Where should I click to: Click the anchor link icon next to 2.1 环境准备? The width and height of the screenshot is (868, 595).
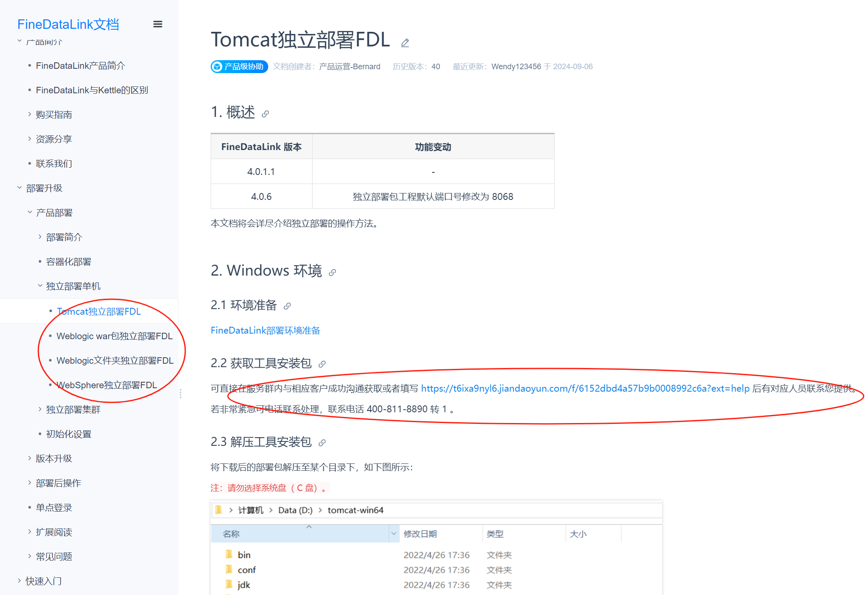coord(287,306)
